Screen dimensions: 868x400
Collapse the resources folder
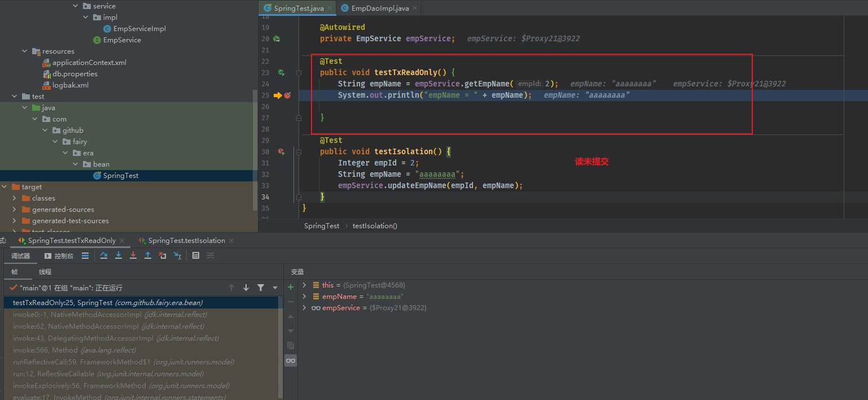(25, 51)
